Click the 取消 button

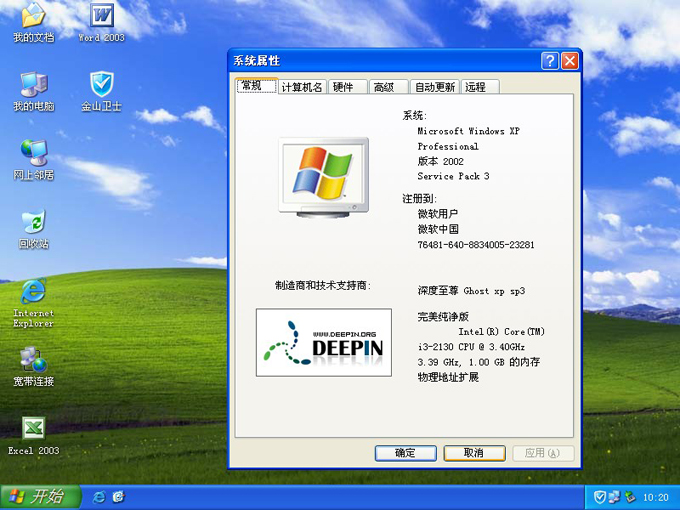(474, 453)
